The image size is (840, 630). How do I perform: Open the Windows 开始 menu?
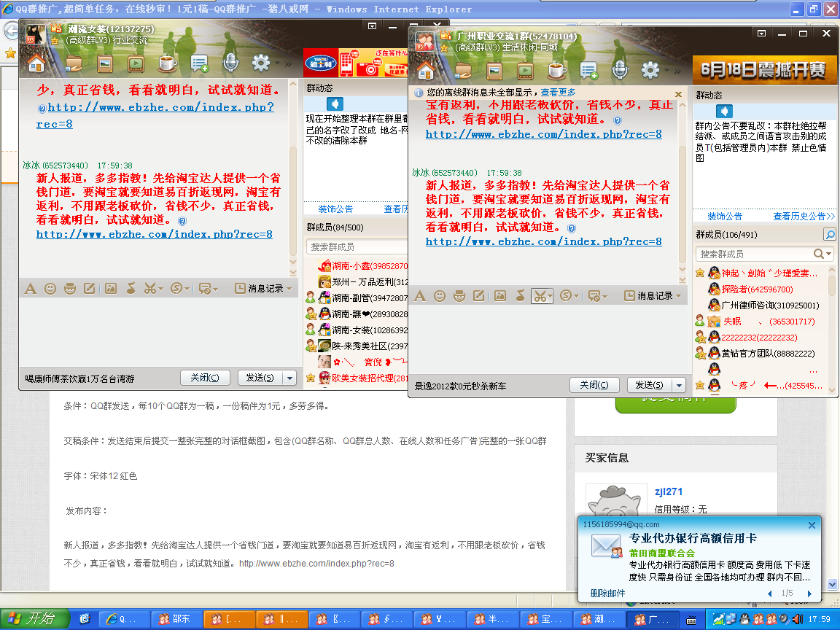point(34,619)
